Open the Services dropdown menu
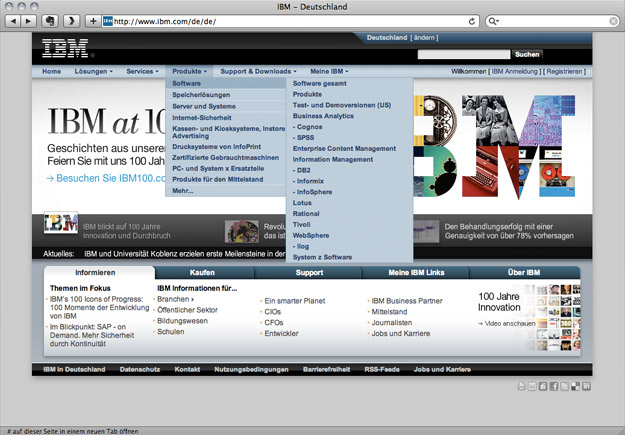This screenshot has width=625, height=435. (142, 71)
